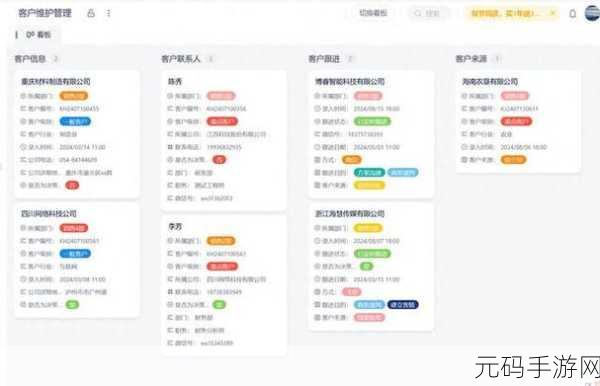
Task: Click green 是 tag in 四川网络科技 card
Action: pyautogui.click(x=72, y=305)
